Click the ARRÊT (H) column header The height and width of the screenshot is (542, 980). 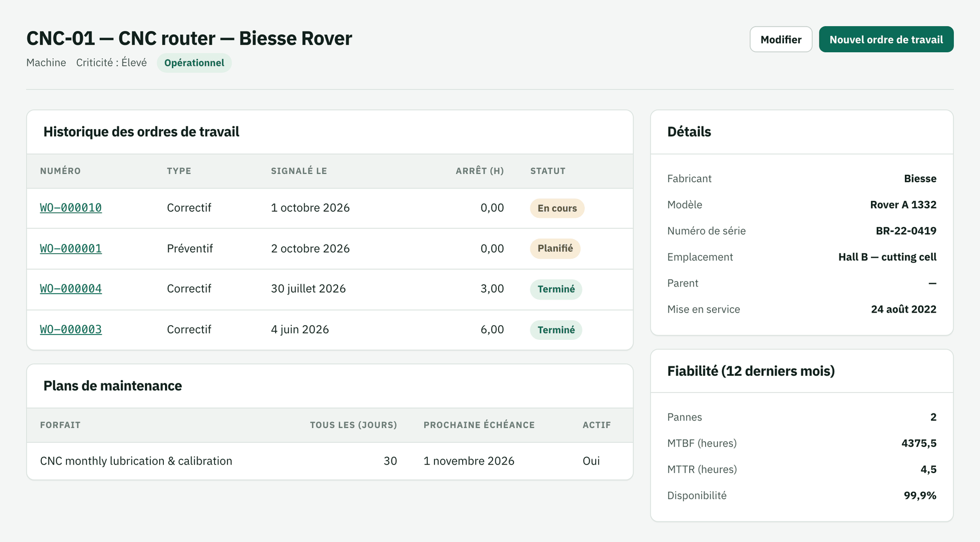click(480, 171)
